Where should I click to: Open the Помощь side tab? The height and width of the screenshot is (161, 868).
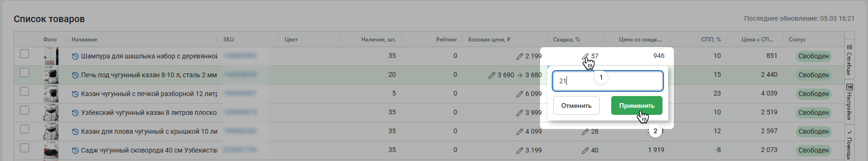click(849, 145)
